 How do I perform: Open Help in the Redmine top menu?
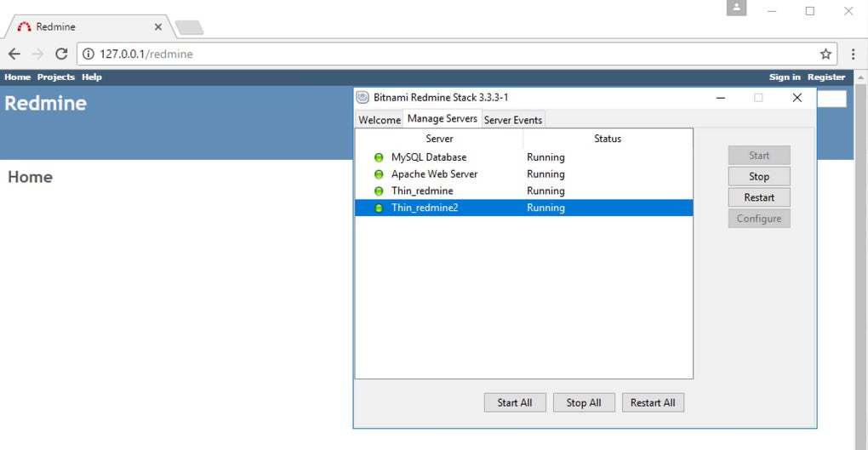tap(92, 77)
